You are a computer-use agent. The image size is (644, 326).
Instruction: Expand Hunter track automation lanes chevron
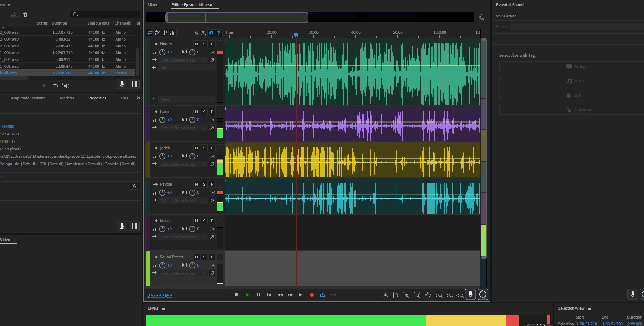pyautogui.click(x=153, y=99)
